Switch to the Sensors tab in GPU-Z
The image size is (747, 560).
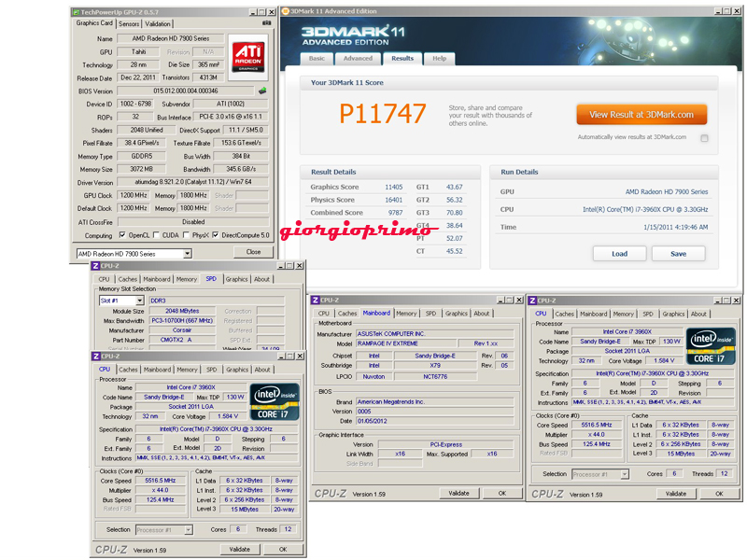pyautogui.click(x=129, y=24)
